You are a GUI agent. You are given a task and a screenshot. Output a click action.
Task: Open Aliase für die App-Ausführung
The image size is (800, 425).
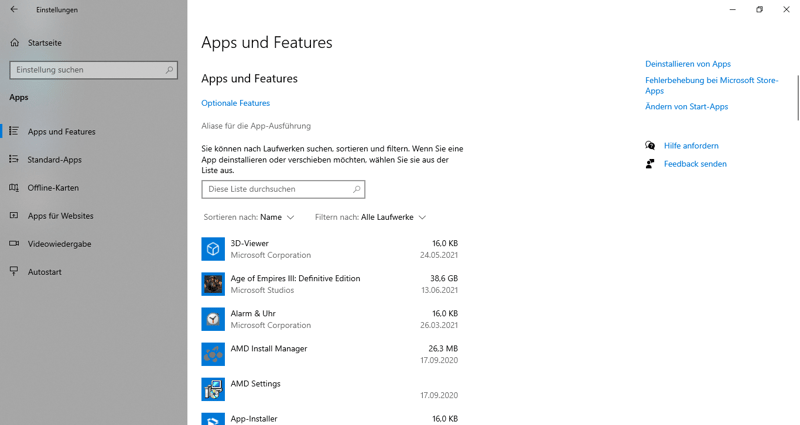coord(256,126)
